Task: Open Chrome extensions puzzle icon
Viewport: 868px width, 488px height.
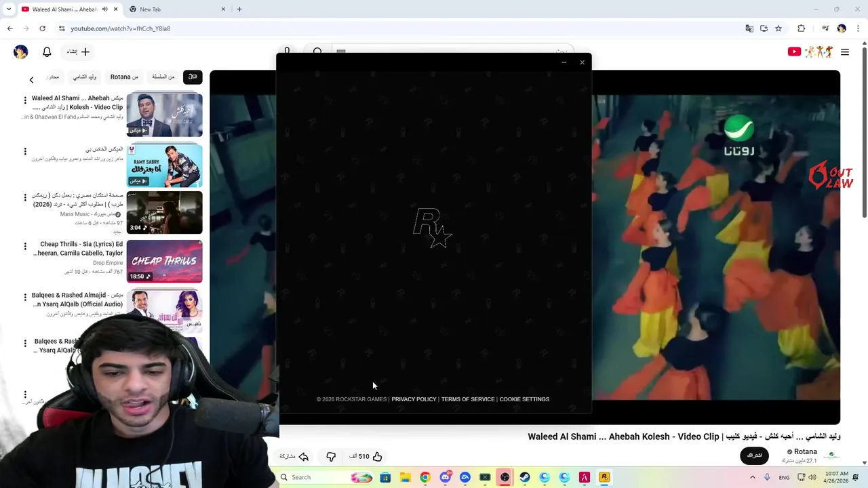Action: click(801, 28)
